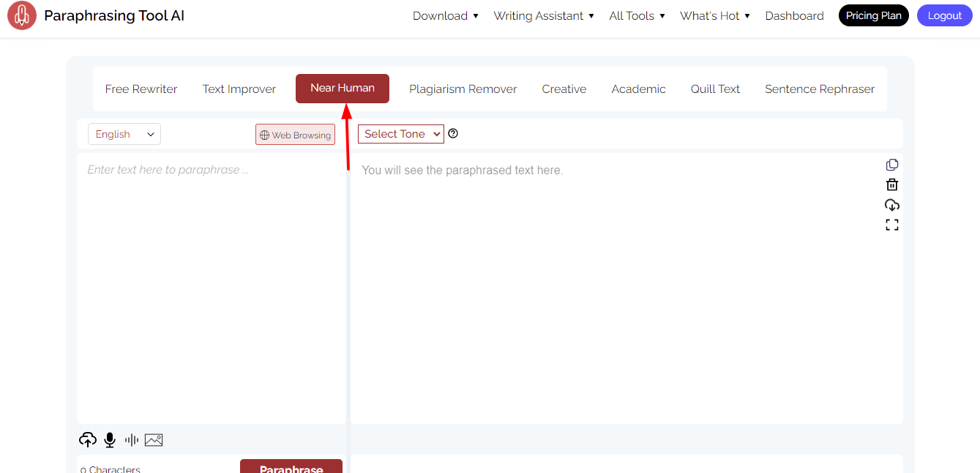Click the Paraphrasing Tool AI site title

coord(114,15)
